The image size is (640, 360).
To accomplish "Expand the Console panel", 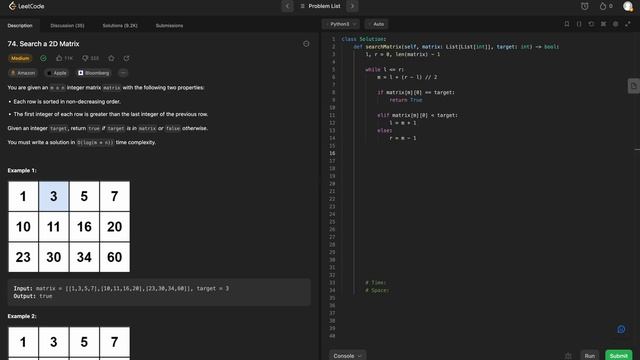I will pyautogui.click(x=347, y=356).
